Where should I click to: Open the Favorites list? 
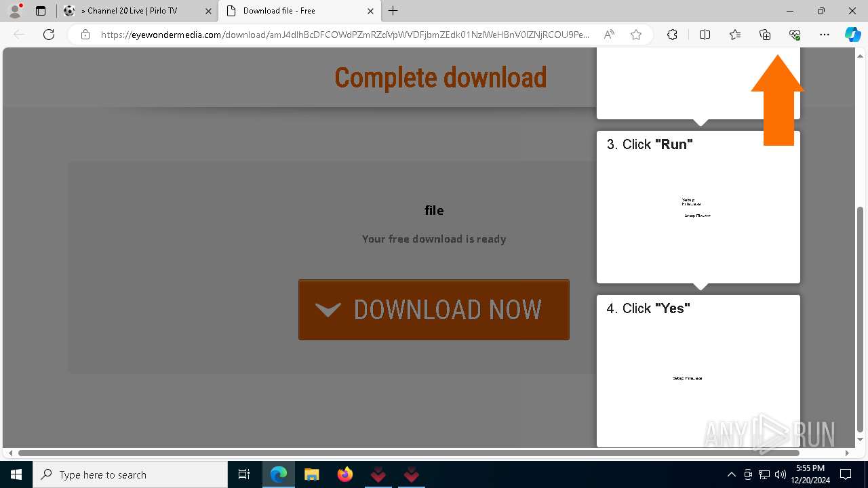pyautogui.click(x=735, y=35)
